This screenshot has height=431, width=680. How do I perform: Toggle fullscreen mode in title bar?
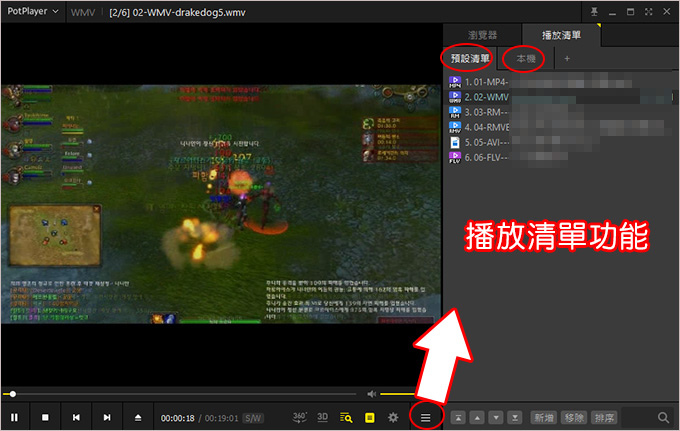(x=648, y=12)
